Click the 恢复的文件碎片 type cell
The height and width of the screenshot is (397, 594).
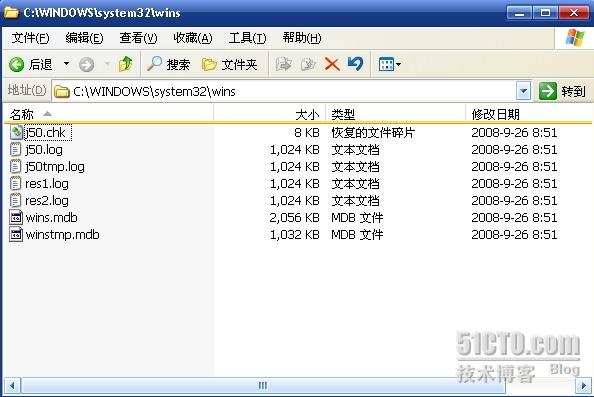373,133
